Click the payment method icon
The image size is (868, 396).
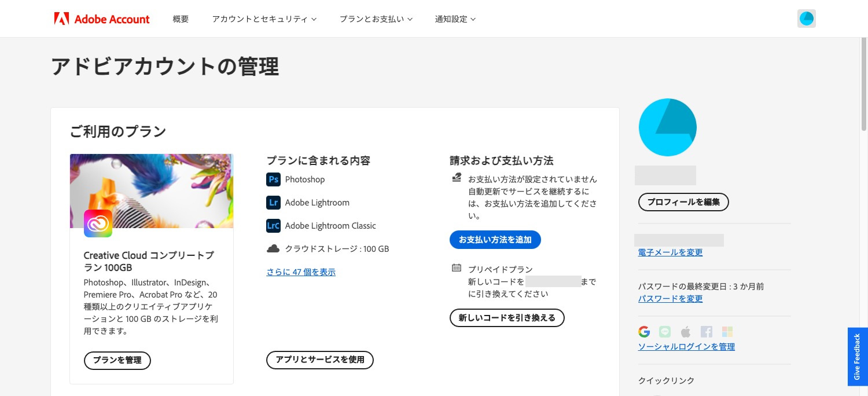(457, 178)
